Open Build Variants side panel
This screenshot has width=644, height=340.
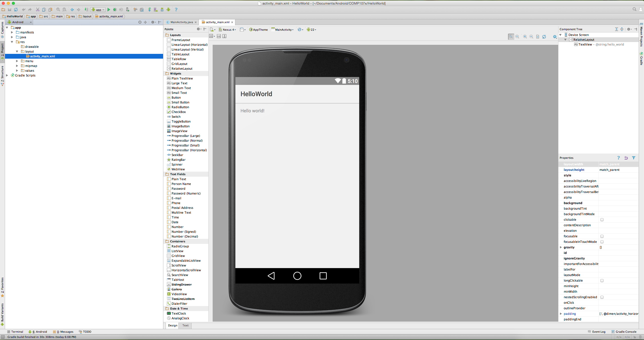click(x=2, y=314)
